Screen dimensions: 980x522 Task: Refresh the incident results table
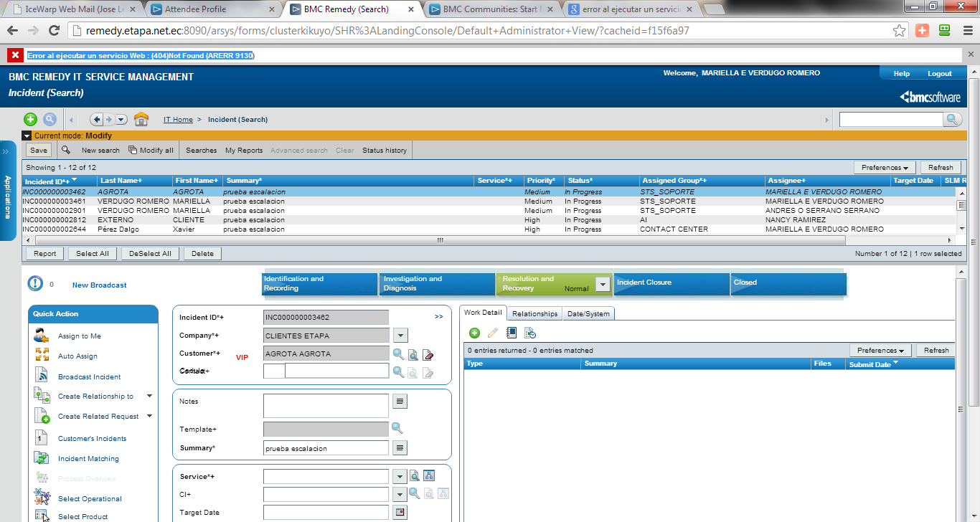pyautogui.click(x=941, y=168)
